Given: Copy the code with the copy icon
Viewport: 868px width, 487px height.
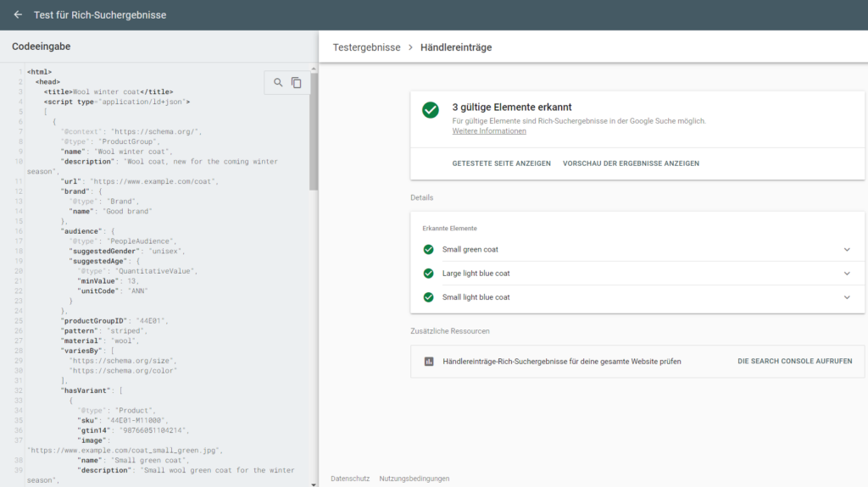Looking at the screenshot, I should (297, 82).
